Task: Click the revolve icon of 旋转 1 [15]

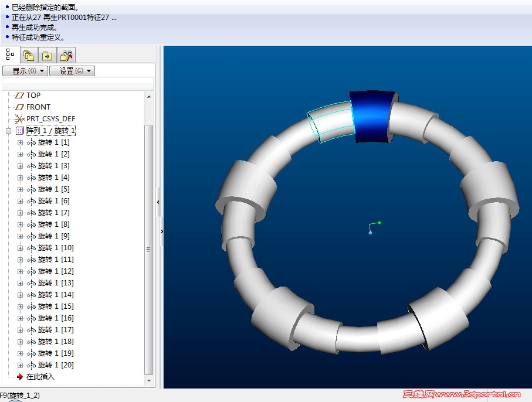Action: (x=31, y=306)
